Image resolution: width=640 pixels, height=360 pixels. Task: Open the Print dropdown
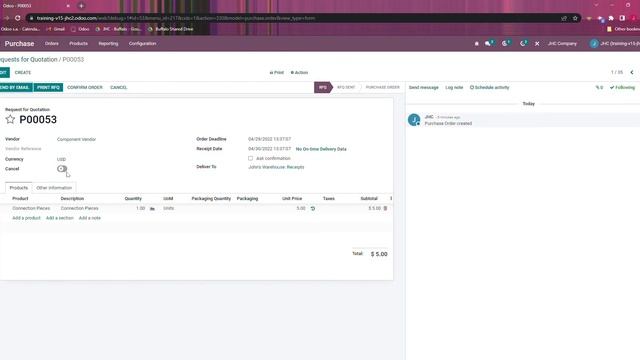tap(276, 72)
